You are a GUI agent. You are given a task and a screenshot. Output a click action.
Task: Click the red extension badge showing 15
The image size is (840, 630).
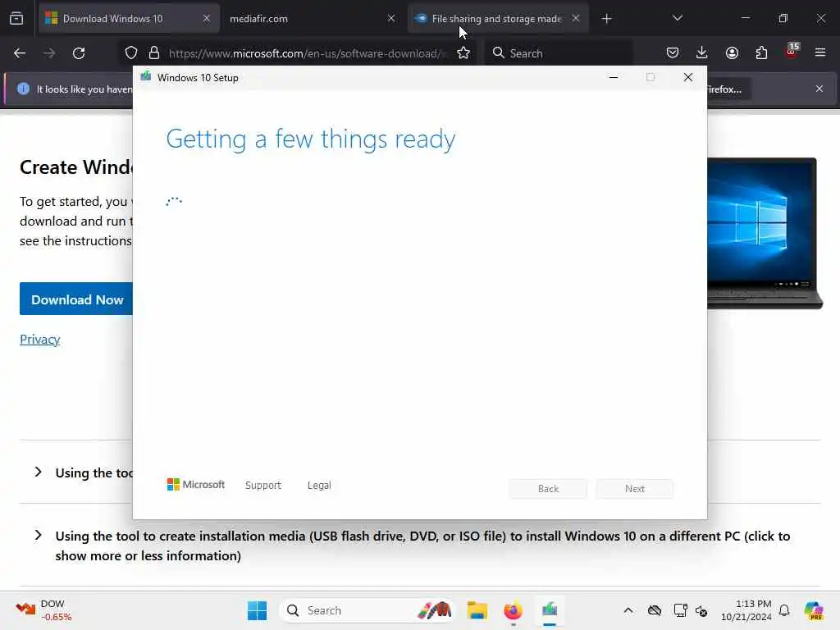pyautogui.click(x=792, y=51)
